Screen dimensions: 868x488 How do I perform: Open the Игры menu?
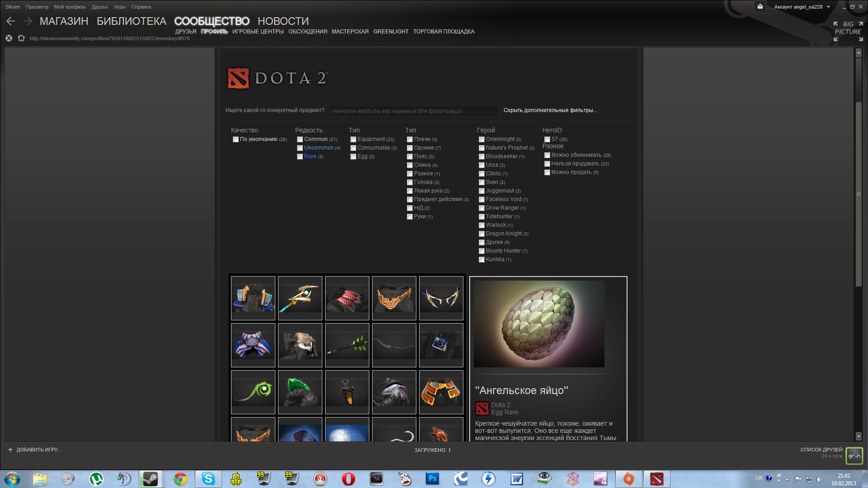[120, 7]
